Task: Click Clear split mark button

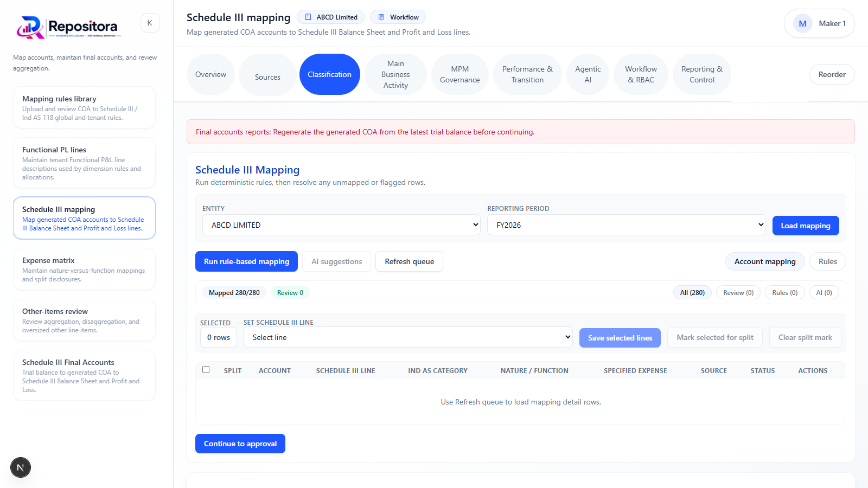Action: [805, 337]
